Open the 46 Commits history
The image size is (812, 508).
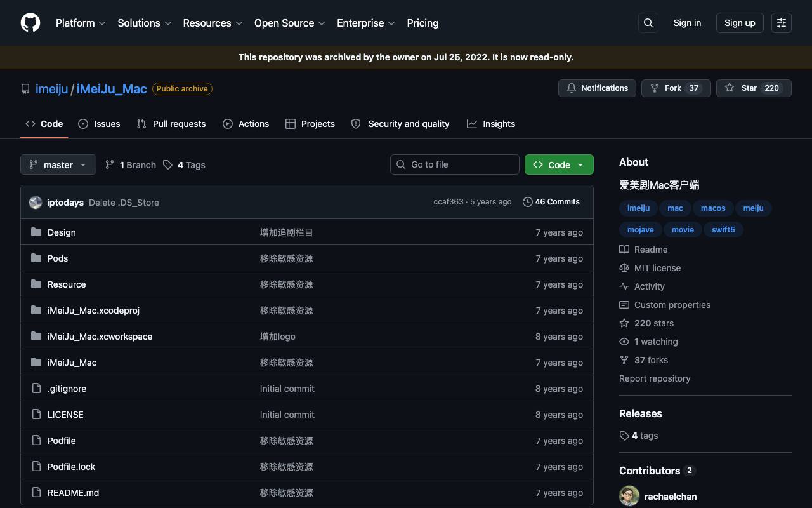coord(551,202)
